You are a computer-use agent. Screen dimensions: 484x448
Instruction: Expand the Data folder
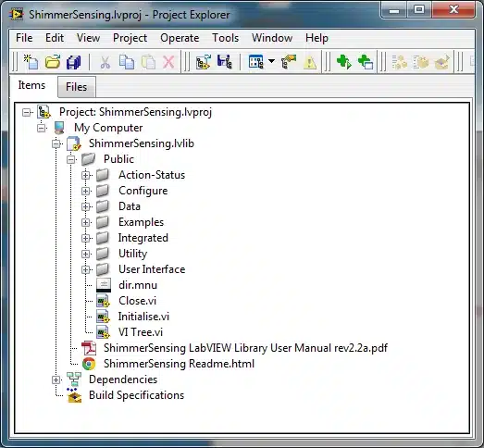pyautogui.click(x=85, y=206)
